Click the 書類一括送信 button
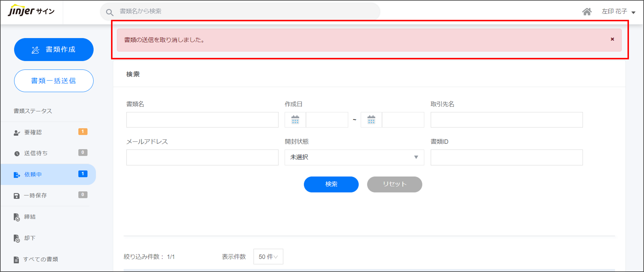This screenshot has height=272, width=644. pos(54,81)
